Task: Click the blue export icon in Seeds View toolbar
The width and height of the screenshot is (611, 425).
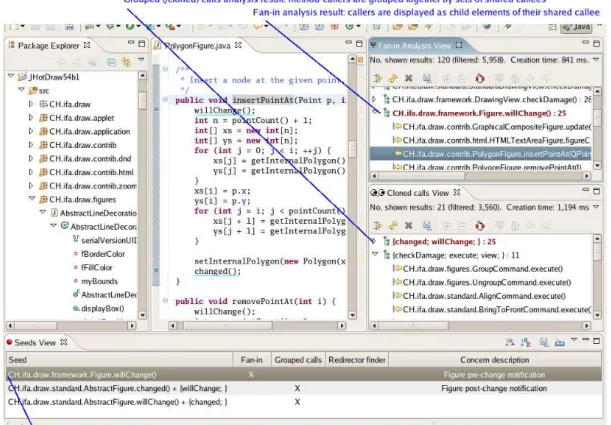Action: (560, 342)
